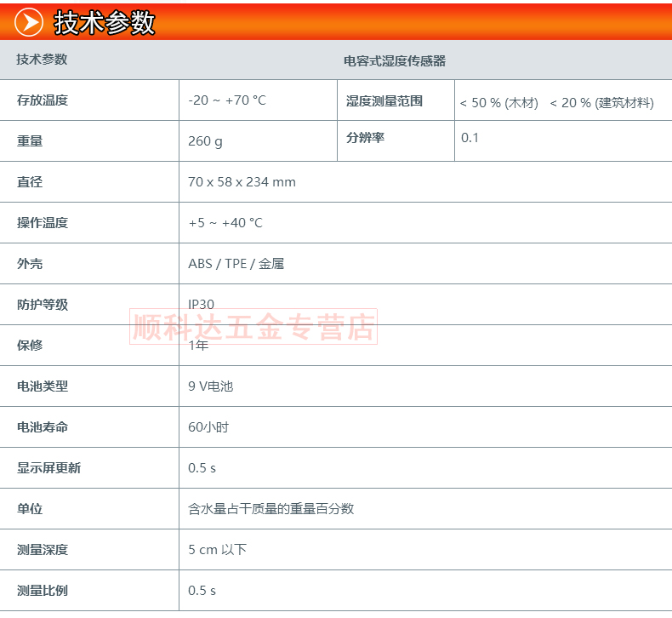Select the 9 V电池 battery type value

tap(210, 386)
